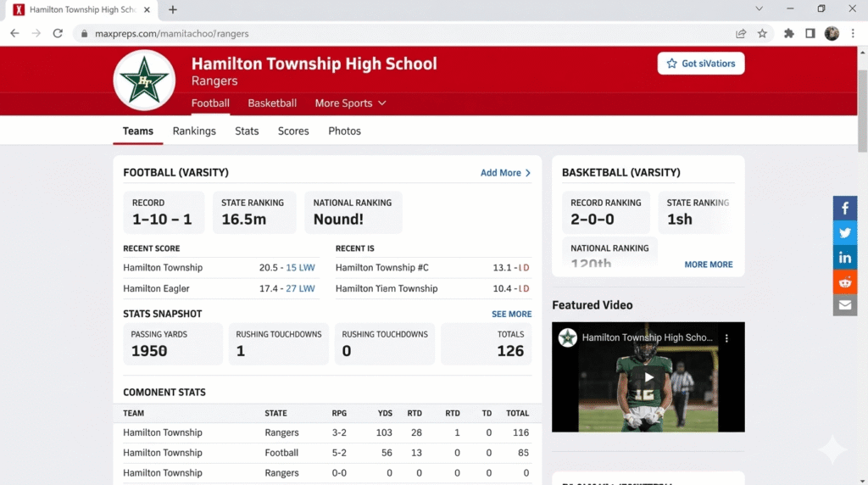The image size is (868, 485).
Task: Click the YDS column header
Action: pyautogui.click(x=385, y=414)
